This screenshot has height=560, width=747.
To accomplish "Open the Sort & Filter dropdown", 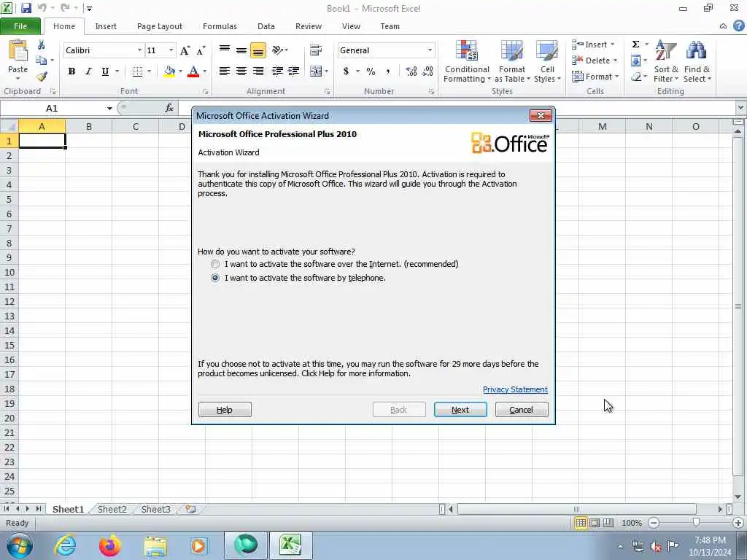I will point(665,61).
